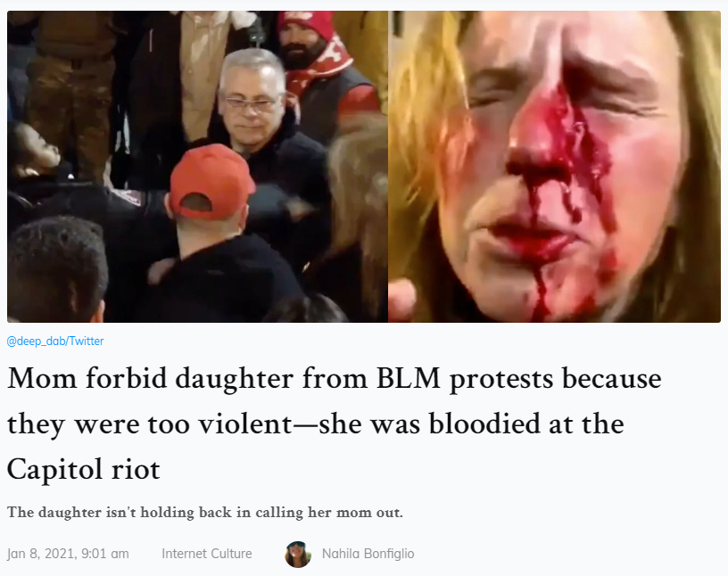Click the 9:01 am timestamp text
Viewport: 728px width, 576px height.
(105, 554)
